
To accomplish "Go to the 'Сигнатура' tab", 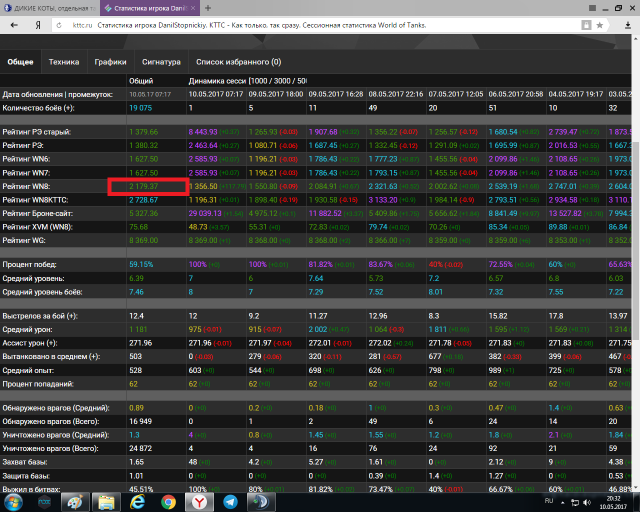I will (161, 62).
